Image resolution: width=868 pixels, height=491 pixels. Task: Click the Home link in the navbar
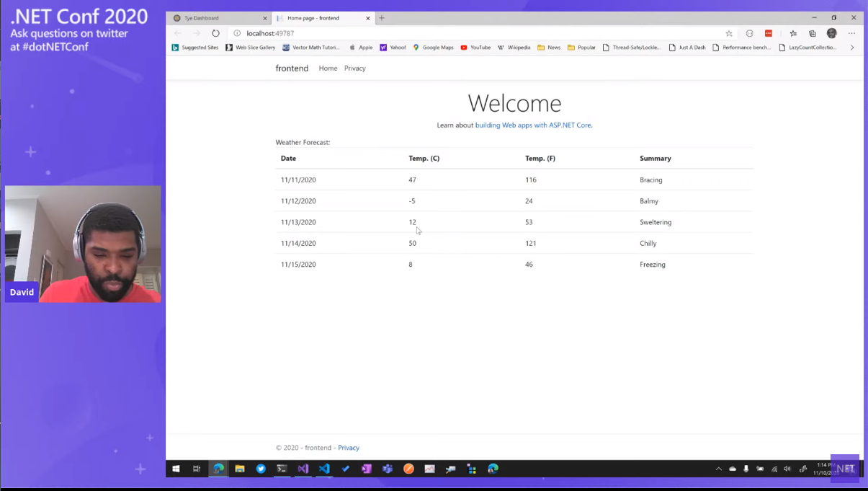[x=328, y=68]
